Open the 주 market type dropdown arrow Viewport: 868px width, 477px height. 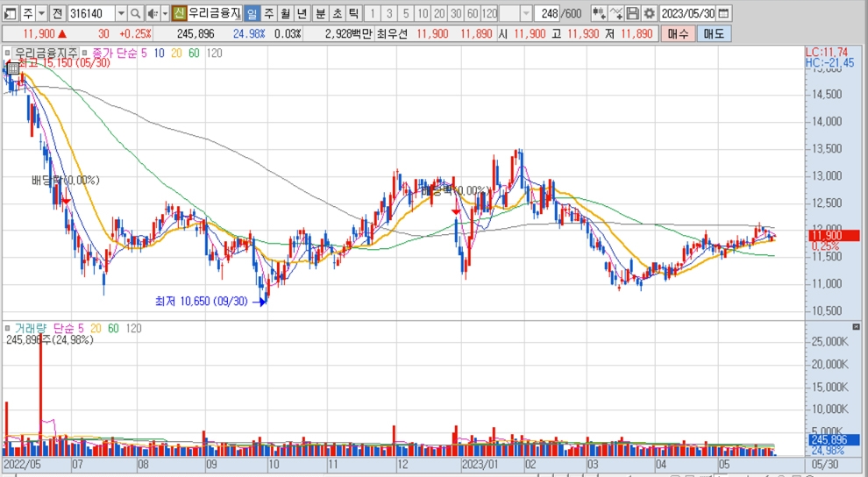click(42, 14)
